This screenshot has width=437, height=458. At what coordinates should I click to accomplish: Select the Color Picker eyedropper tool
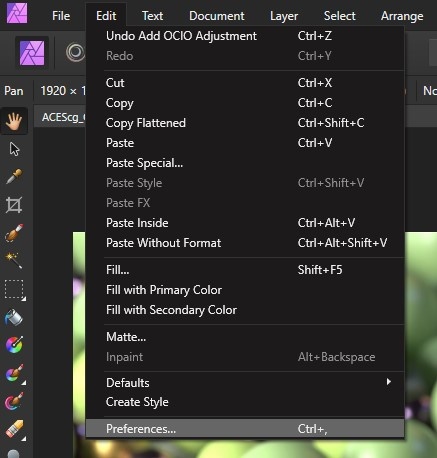click(x=14, y=176)
